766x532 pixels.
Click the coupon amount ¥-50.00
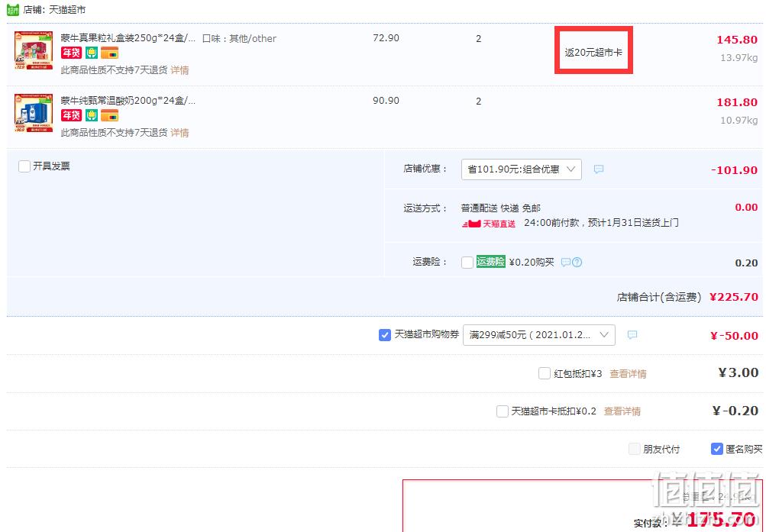click(x=734, y=336)
